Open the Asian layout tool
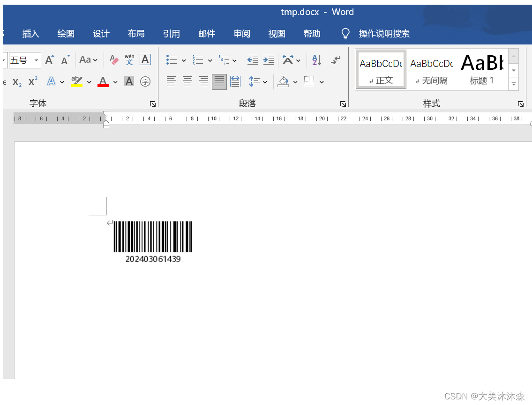532x405 pixels. point(288,60)
